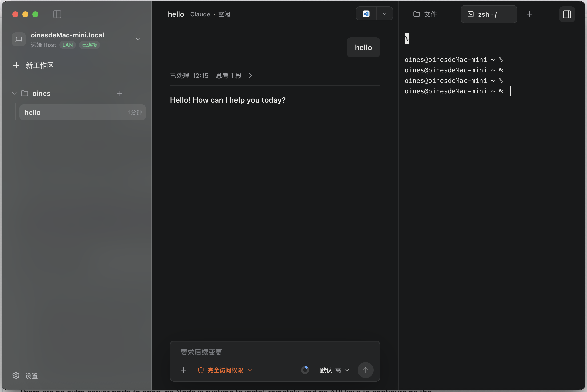This screenshot has height=392, width=587.
Task: Click the shield icon beside 完全访问权限
Action: pos(201,370)
